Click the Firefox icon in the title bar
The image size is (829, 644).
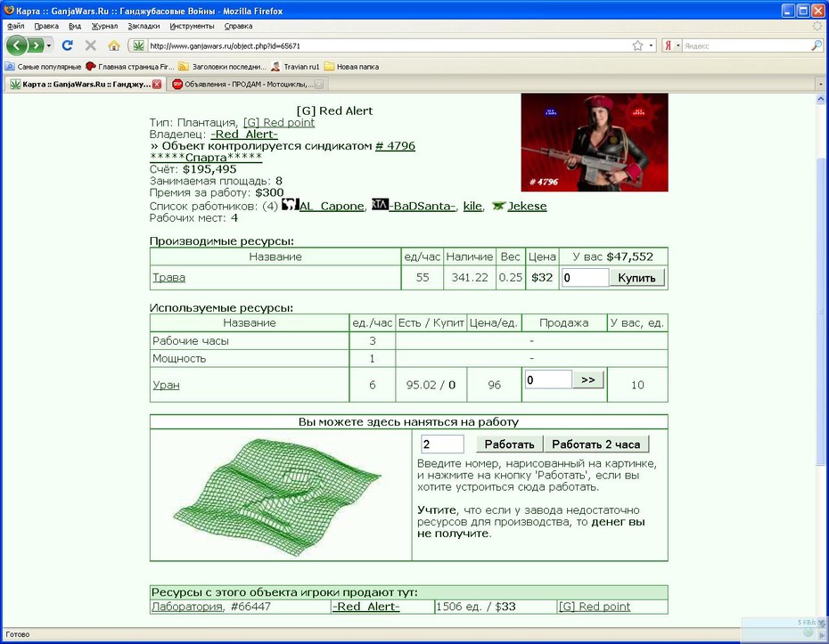[8, 10]
